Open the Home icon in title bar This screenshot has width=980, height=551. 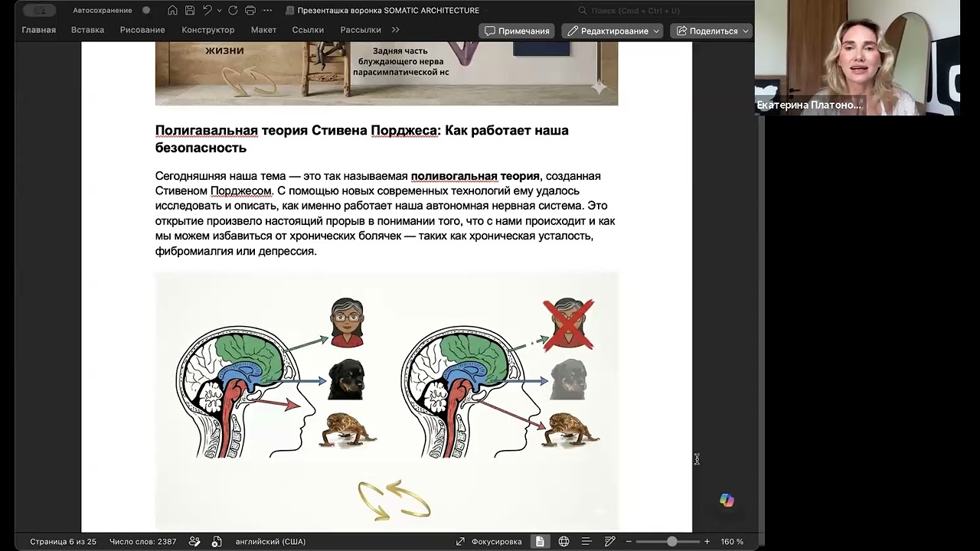pyautogui.click(x=172, y=11)
